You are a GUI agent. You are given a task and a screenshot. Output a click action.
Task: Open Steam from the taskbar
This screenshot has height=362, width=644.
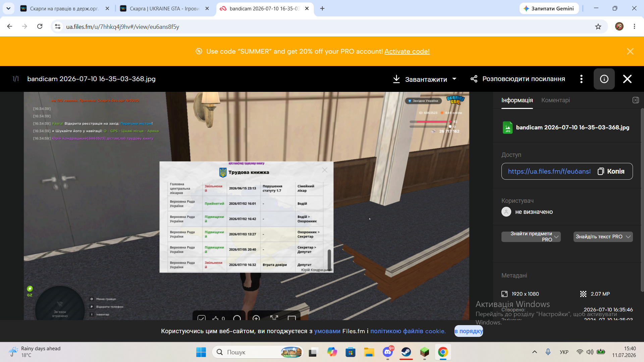[406, 352]
